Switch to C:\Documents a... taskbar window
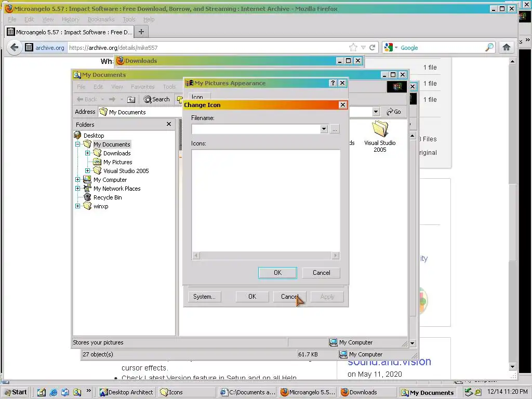The image size is (532, 399). [x=247, y=392]
